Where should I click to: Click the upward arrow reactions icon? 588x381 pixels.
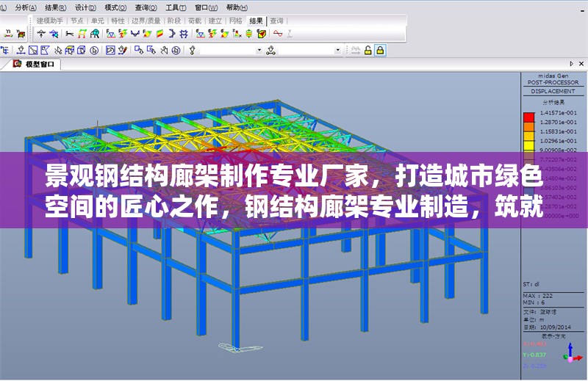coord(41,34)
